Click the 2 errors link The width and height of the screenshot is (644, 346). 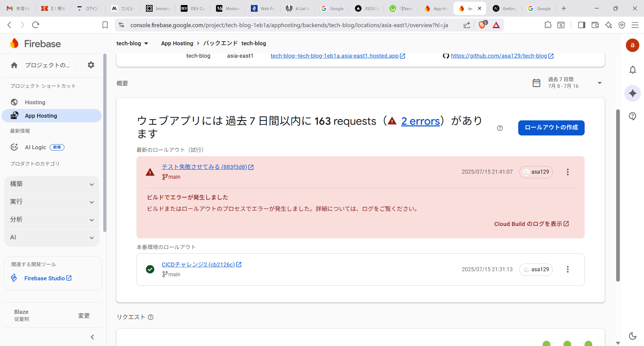[x=421, y=121]
